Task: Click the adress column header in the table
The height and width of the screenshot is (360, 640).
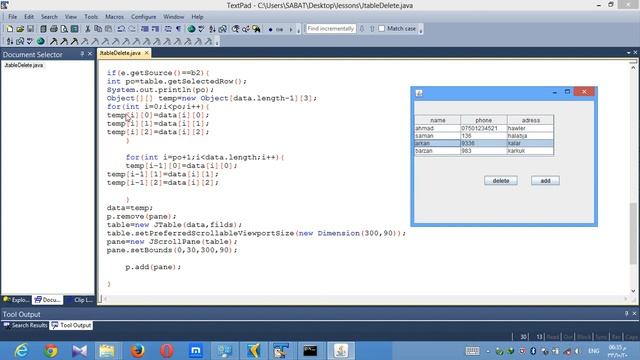Action: pos(531,120)
